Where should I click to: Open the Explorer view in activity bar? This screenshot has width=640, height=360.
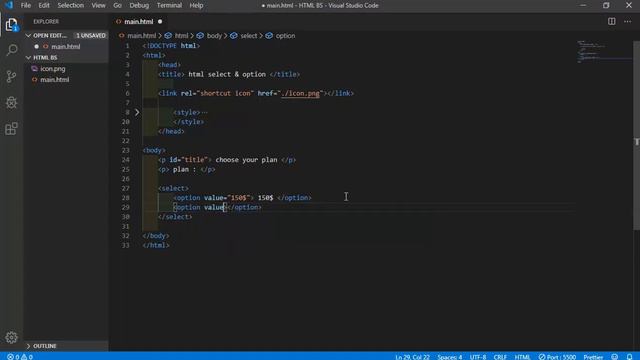click(11, 25)
